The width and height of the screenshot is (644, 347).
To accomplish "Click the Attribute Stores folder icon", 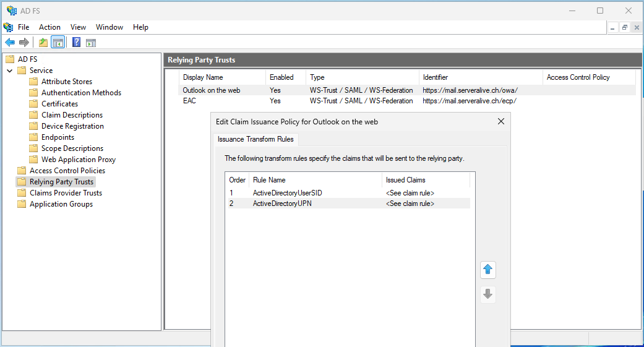I will pos(33,81).
